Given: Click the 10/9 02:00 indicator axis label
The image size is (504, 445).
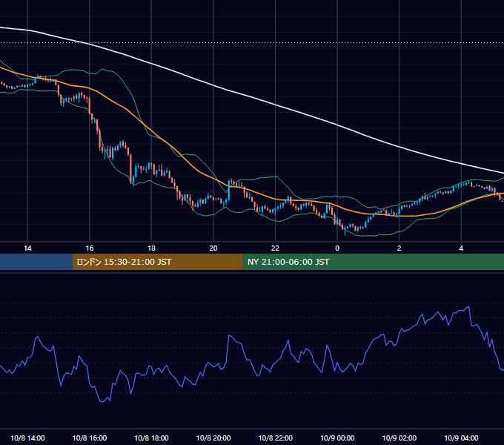Looking at the screenshot, I should coord(399,438).
